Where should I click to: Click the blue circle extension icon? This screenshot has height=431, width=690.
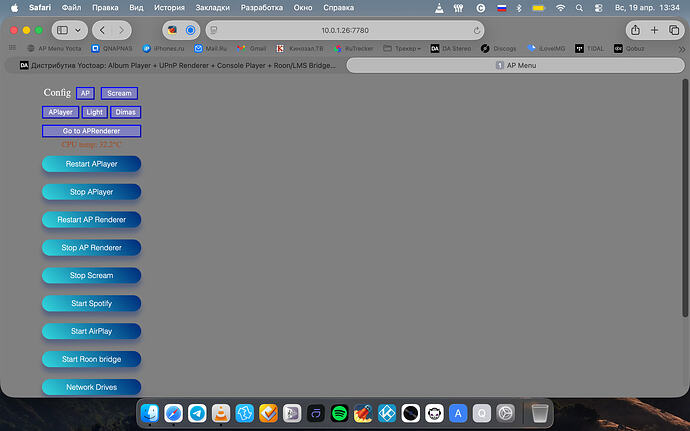pos(191,30)
